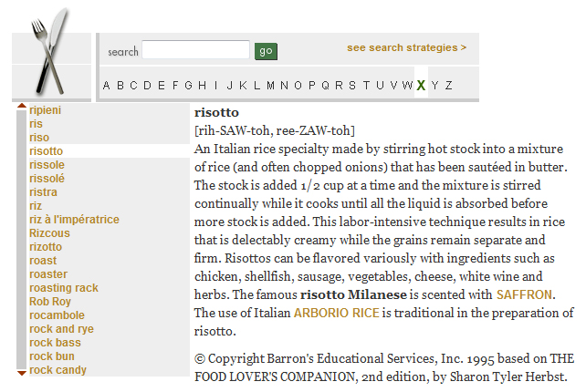
Task: Choose letter M in the alphabet index
Action: [x=270, y=86]
